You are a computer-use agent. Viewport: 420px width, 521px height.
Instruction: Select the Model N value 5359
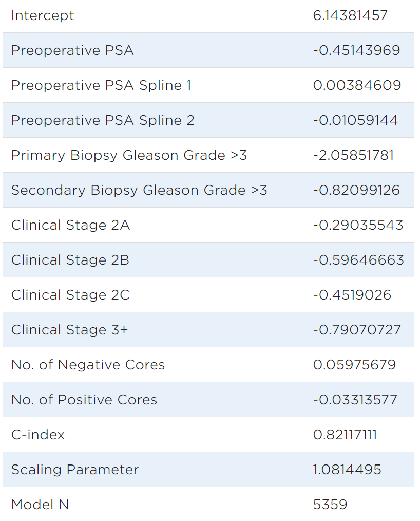[330, 505]
